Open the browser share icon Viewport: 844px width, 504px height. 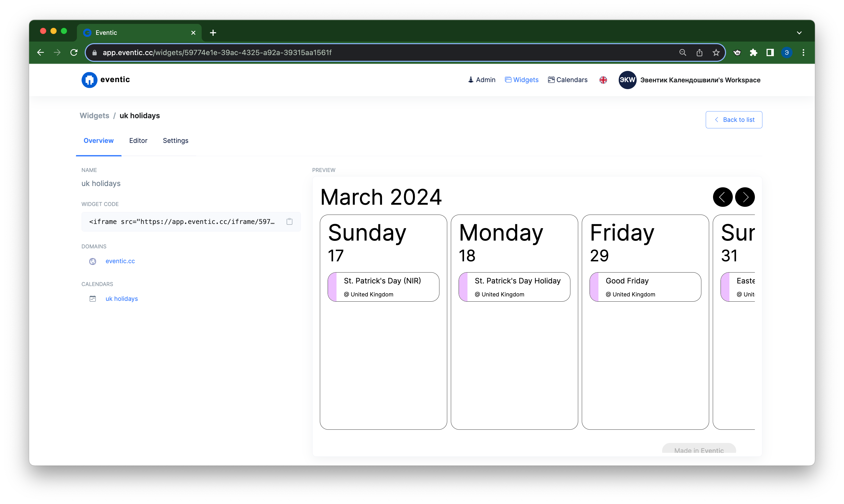(x=699, y=52)
